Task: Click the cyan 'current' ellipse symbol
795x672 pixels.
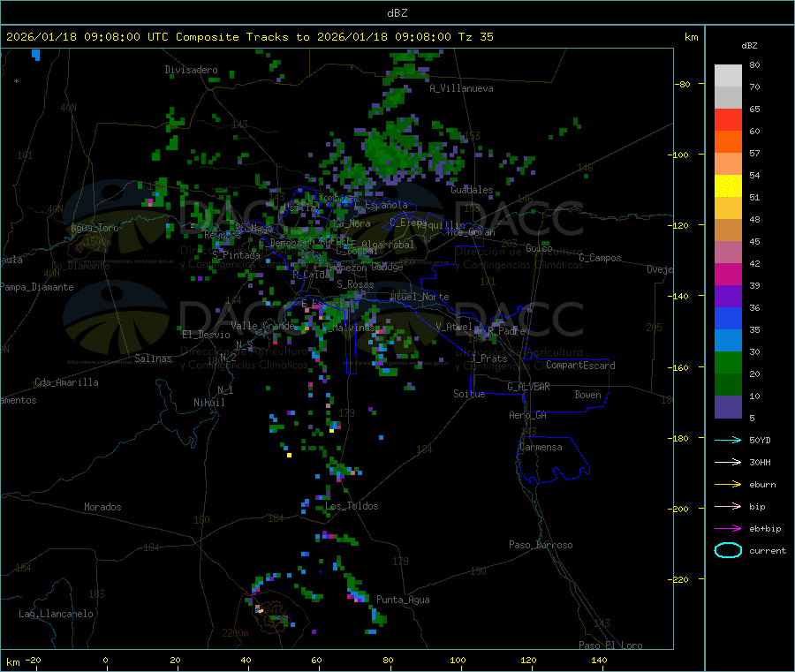Action: click(728, 550)
